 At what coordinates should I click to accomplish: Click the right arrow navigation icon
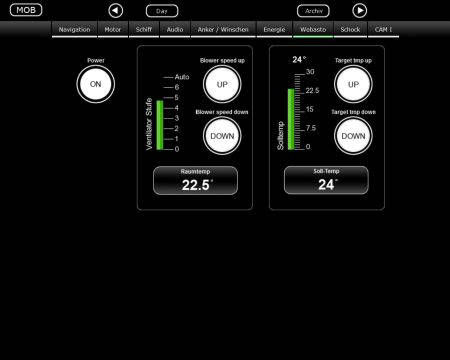359,11
